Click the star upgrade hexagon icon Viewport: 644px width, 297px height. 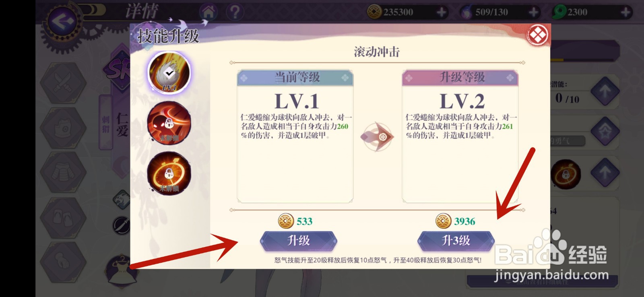605,131
